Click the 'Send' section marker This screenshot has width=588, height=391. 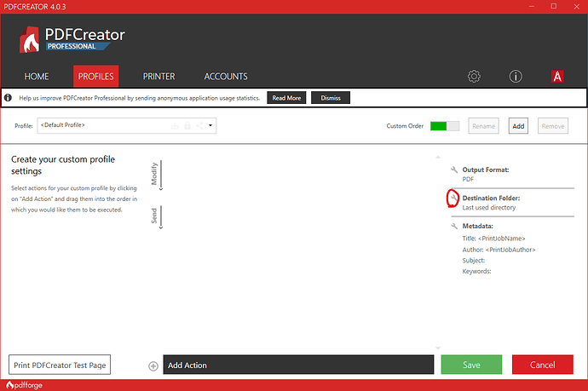pyautogui.click(x=154, y=216)
